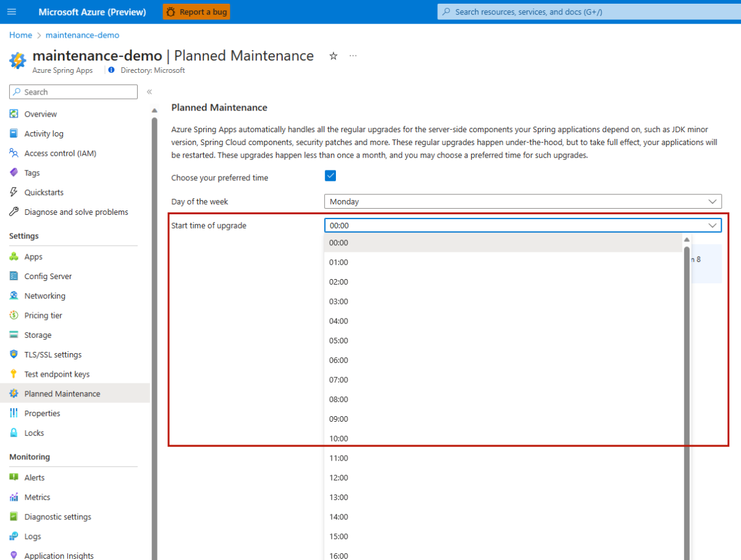Open Networking settings
This screenshot has height=560, width=741.
15,296
